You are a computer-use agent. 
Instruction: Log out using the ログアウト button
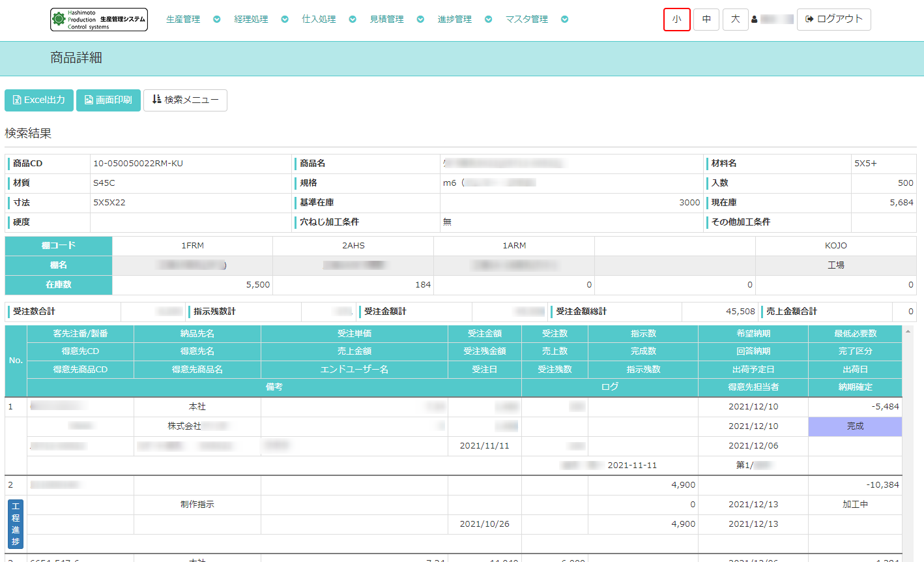[833, 20]
